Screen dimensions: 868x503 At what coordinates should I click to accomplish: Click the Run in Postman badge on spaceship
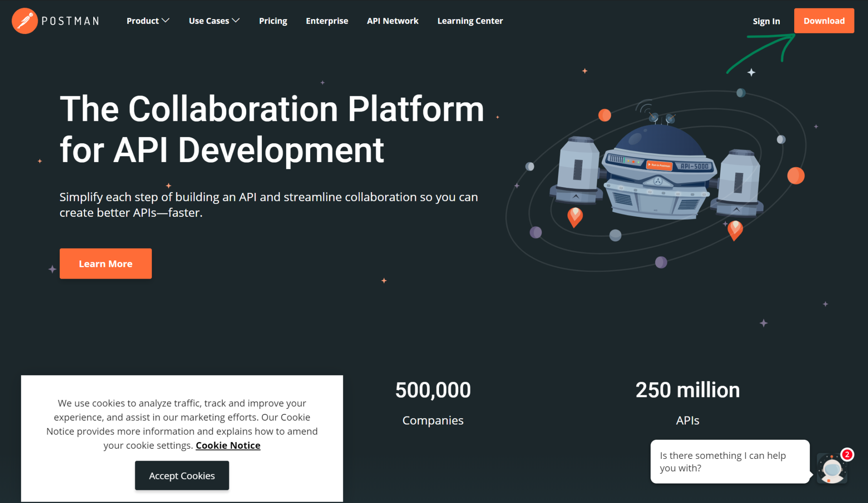click(659, 165)
